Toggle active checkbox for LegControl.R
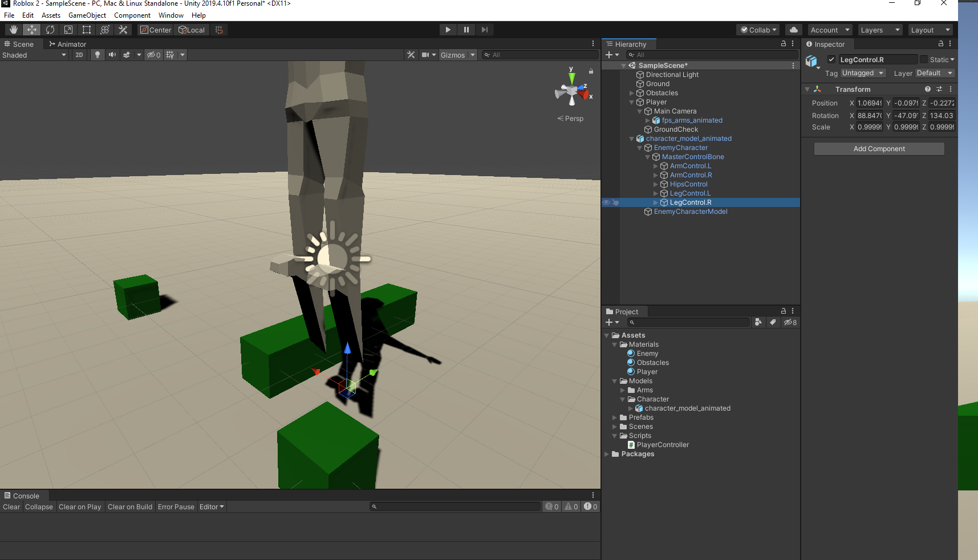978x560 pixels. point(831,59)
